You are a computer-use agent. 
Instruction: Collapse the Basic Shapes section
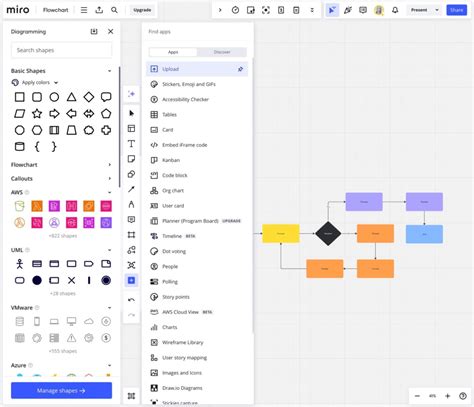(109, 71)
